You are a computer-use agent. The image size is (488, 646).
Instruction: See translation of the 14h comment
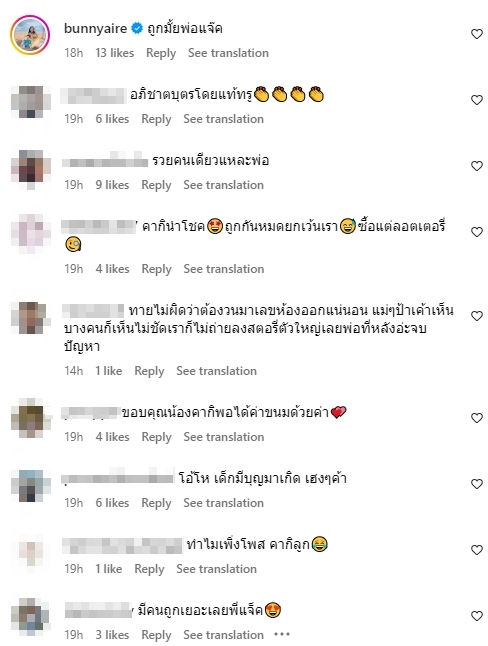click(216, 371)
